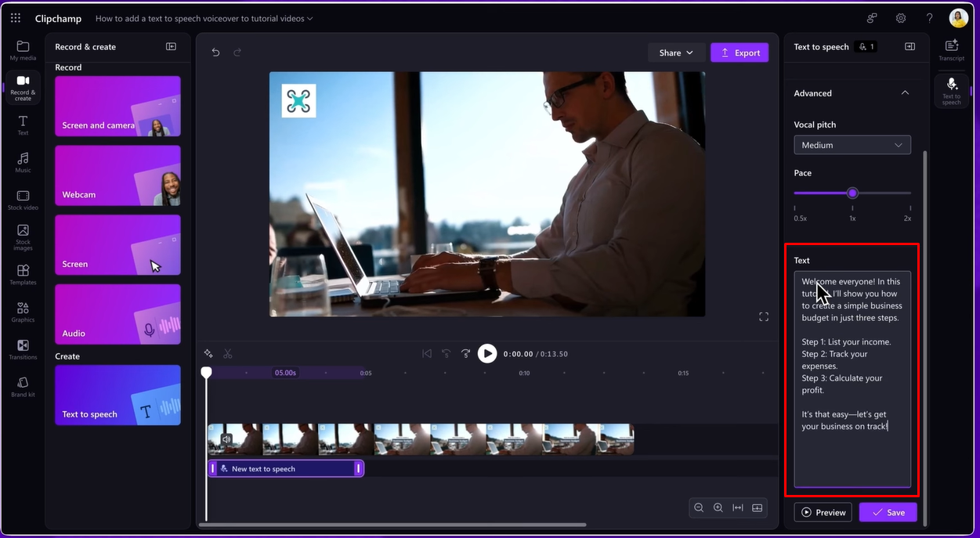Preview the text to speech voiceover
This screenshot has width=980, height=538.
point(823,512)
